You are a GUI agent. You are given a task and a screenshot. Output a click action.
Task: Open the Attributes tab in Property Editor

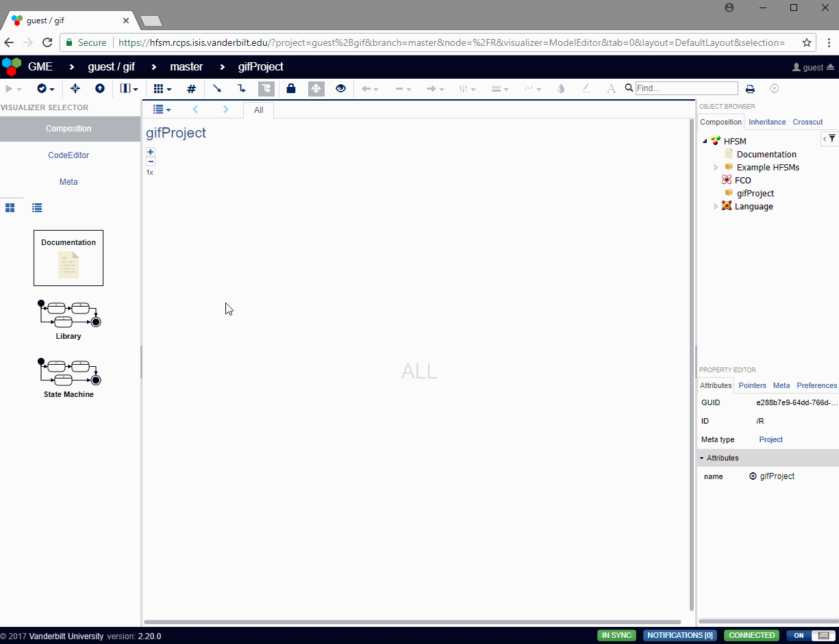pos(716,385)
